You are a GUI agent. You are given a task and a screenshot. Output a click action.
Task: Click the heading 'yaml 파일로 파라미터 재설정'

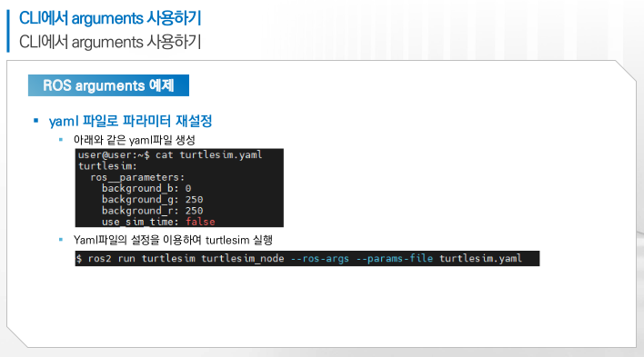coord(130,121)
